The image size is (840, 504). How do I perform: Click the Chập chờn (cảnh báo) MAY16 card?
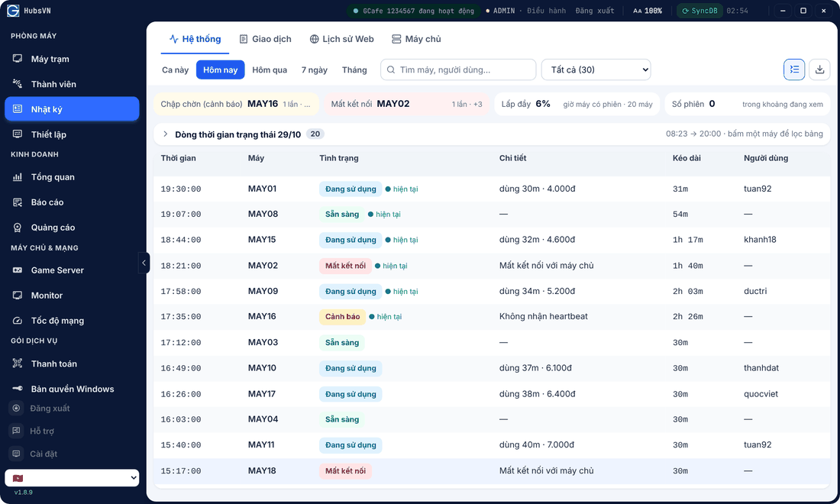click(x=236, y=104)
